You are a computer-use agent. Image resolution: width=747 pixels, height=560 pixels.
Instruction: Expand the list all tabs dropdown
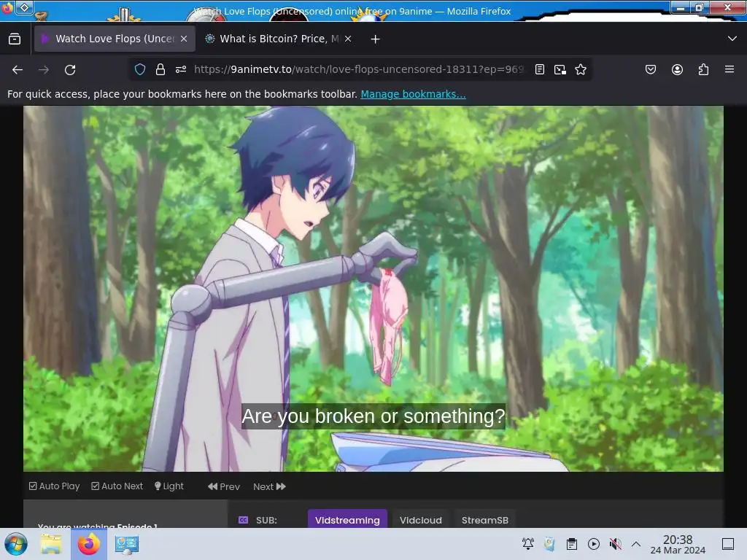(x=732, y=39)
